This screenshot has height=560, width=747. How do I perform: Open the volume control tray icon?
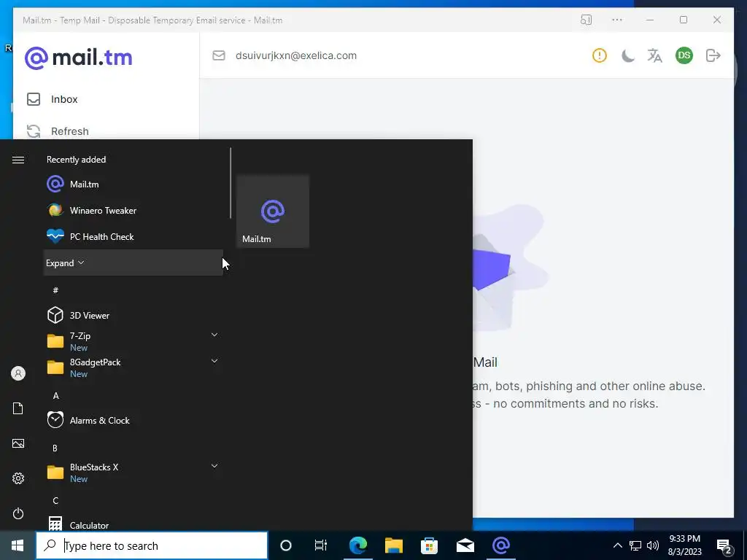coord(653,545)
